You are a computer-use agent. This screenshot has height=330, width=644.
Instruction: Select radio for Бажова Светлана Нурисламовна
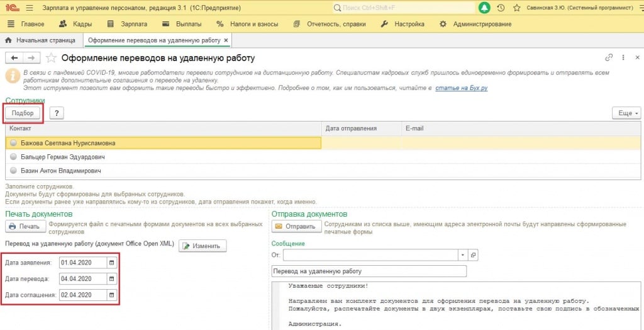pos(13,143)
